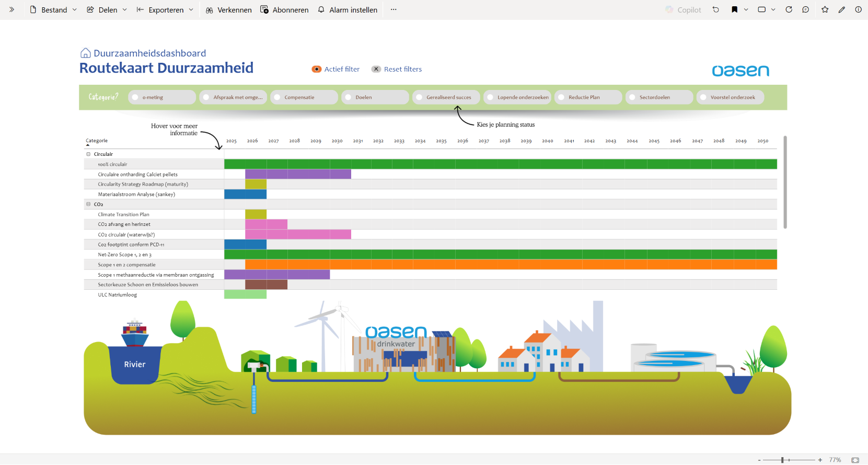The width and height of the screenshot is (868, 465).
Task: Open the Delen dropdown menu
Action: coord(107,10)
